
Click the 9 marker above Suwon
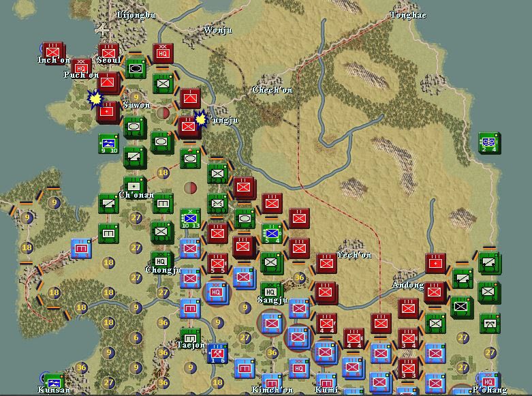(x=136, y=97)
